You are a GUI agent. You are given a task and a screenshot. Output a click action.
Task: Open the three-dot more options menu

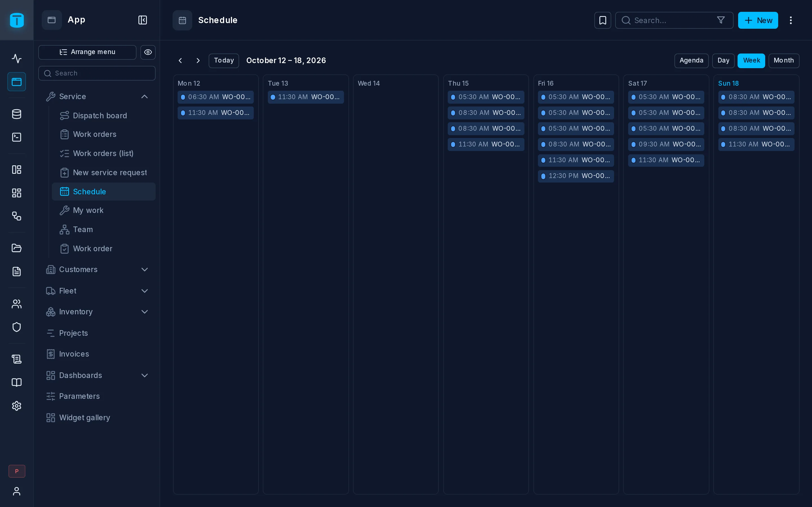(791, 21)
